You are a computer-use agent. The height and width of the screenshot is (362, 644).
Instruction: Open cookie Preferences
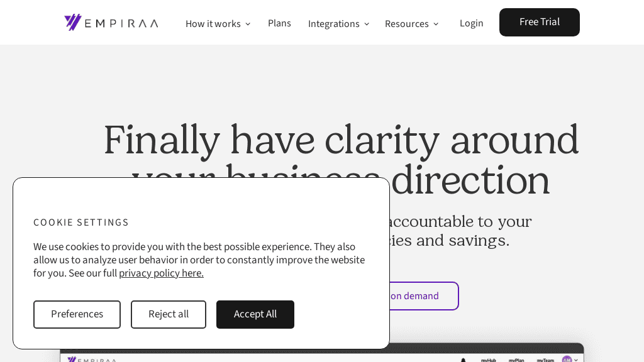77,314
